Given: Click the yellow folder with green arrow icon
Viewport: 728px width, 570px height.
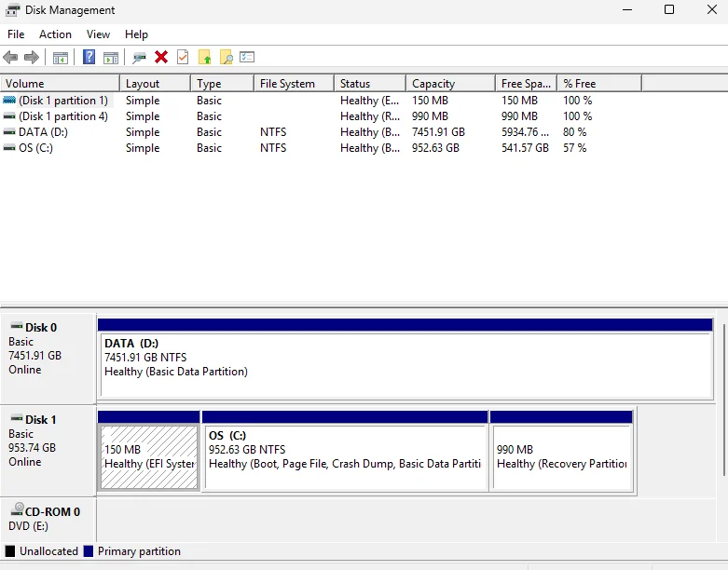Looking at the screenshot, I should click(x=204, y=57).
